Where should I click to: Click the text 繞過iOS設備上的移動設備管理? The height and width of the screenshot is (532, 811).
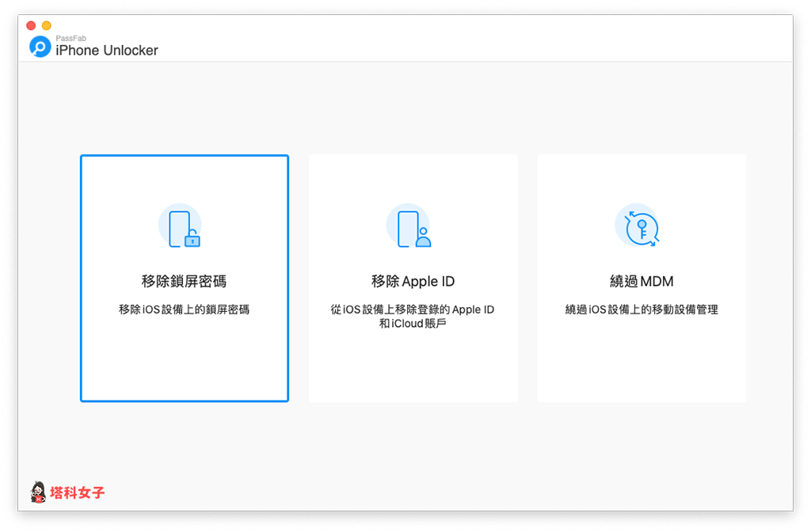click(642, 310)
